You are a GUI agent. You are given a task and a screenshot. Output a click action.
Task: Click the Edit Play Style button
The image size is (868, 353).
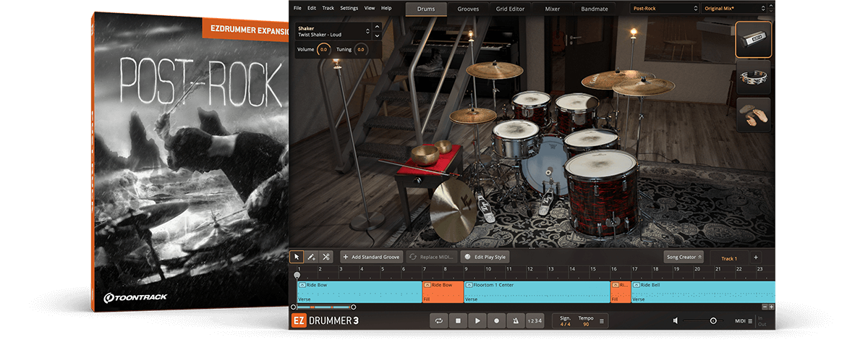tap(485, 257)
